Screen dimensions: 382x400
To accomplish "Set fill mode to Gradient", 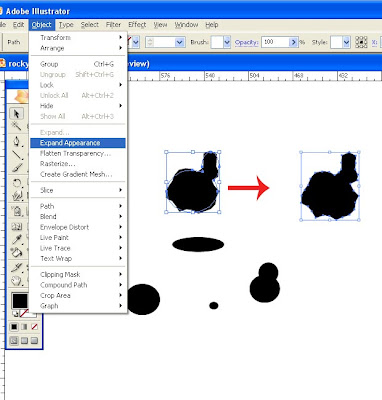I will (x=24, y=327).
